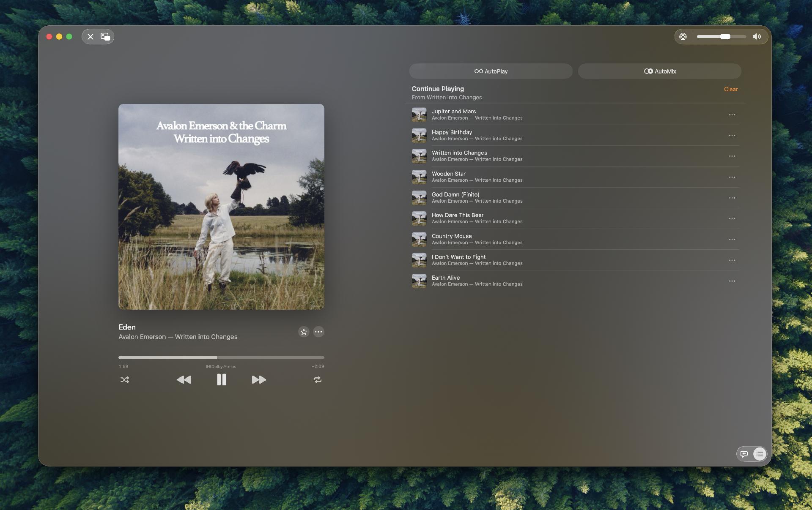Favorite the song Eden
This screenshot has height=510, width=812.
click(304, 332)
